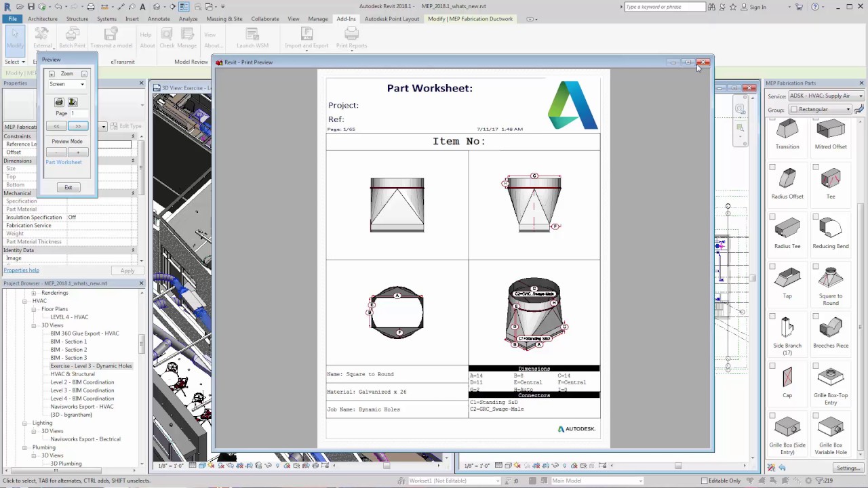The image size is (868, 488).
Task: Click the keyword search field
Action: click(x=665, y=7)
